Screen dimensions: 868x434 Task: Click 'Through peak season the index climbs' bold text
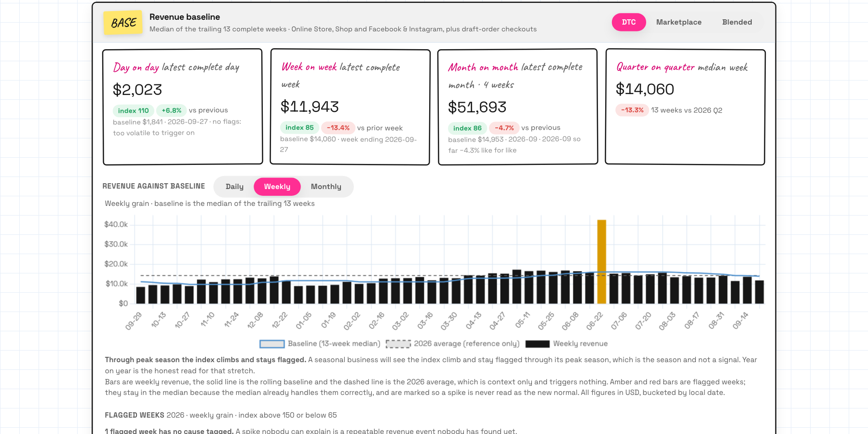pyautogui.click(x=205, y=360)
